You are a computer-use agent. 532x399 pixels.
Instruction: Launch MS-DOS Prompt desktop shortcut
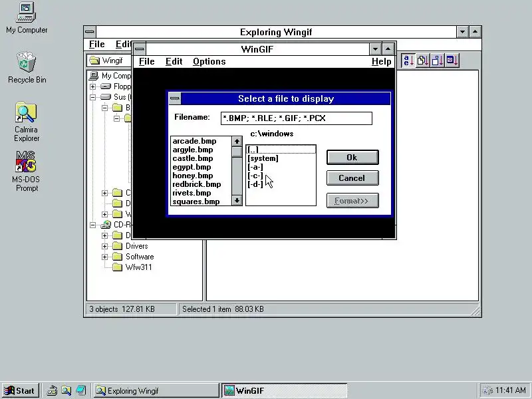tap(26, 172)
